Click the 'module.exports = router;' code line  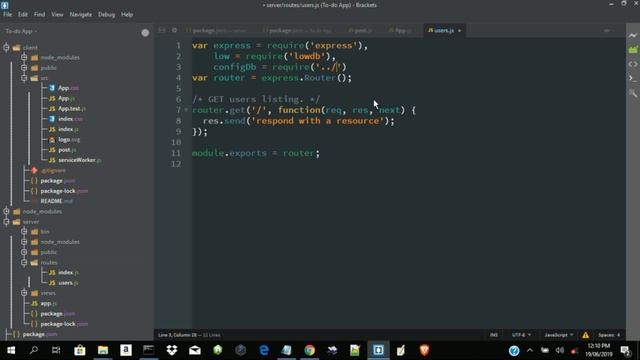click(x=256, y=153)
